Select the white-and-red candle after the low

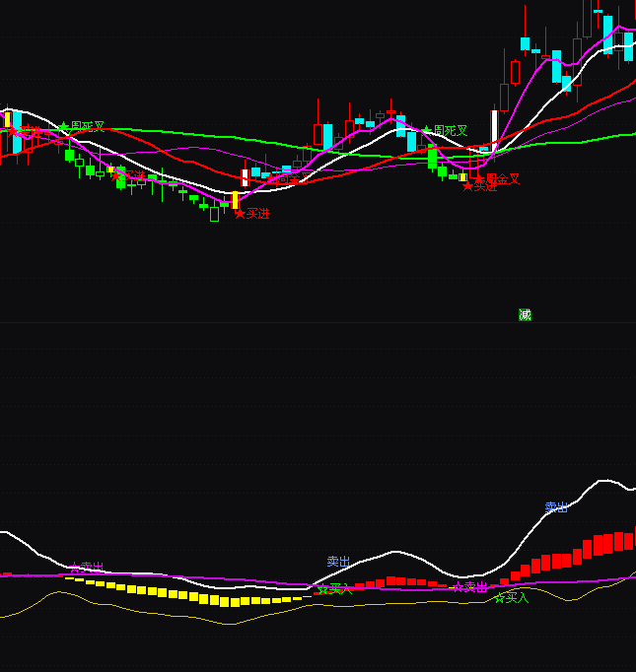pyautogui.click(x=245, y=178)
